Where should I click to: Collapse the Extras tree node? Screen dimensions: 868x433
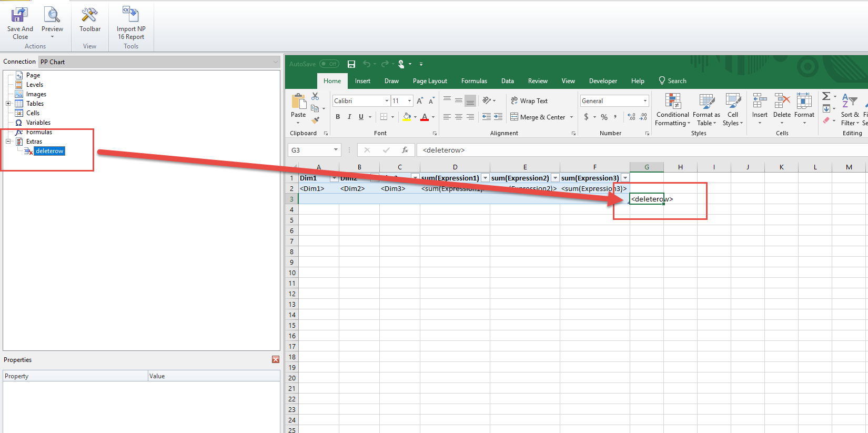[x=8, y=142]
